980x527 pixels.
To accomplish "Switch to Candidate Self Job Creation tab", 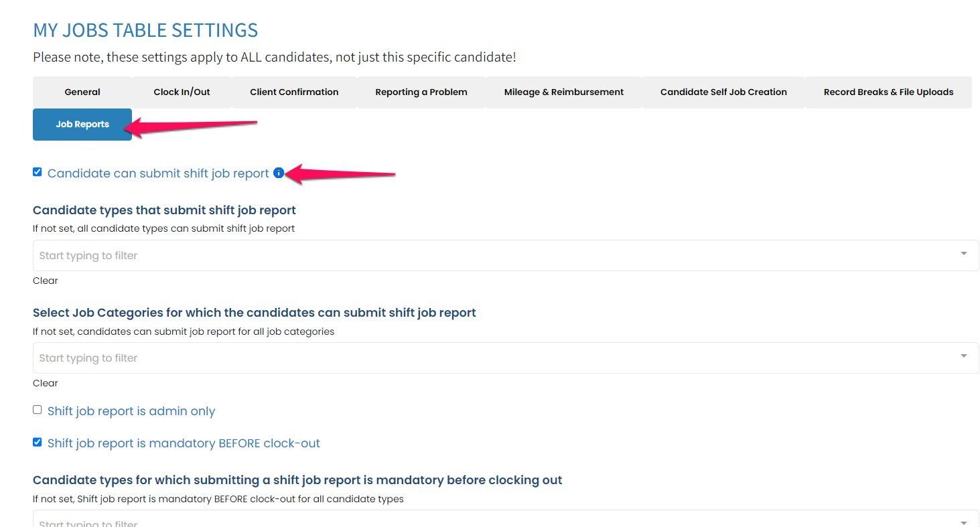I will (723, 92).
